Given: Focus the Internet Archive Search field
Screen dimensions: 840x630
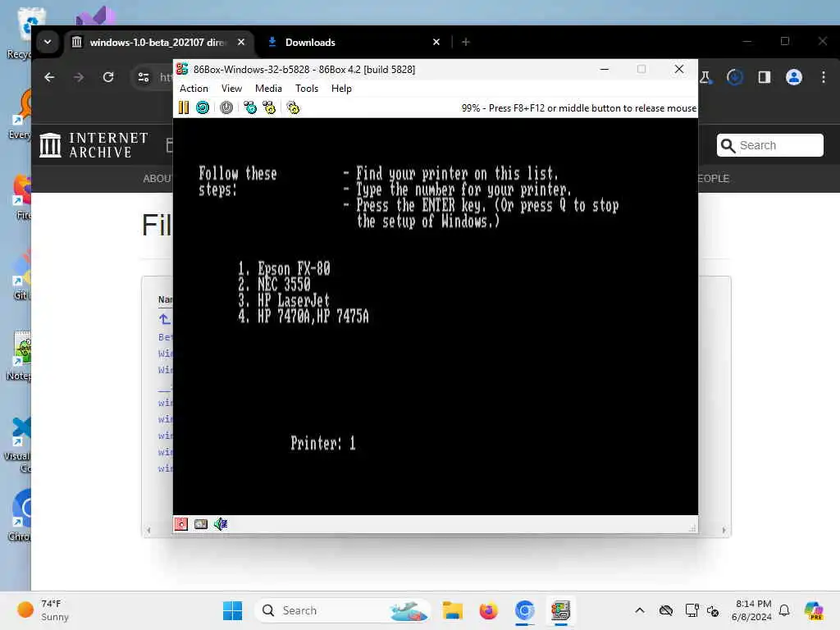Looking at the screenshot, I should (769, 145).
